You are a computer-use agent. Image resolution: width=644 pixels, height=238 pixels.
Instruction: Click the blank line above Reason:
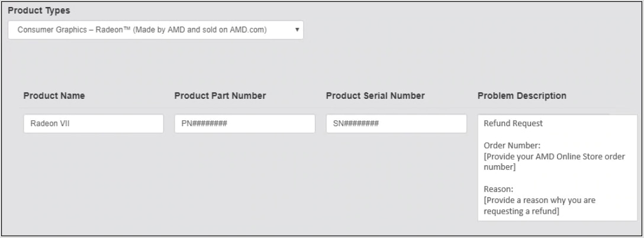click(558, 178)
